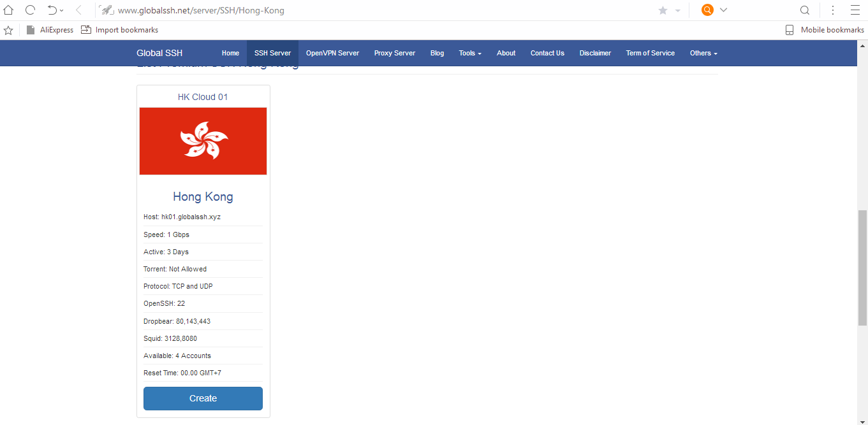Go to the Home menu item
This screenshot has height=425, width=868.
click(x=230, y=53)
